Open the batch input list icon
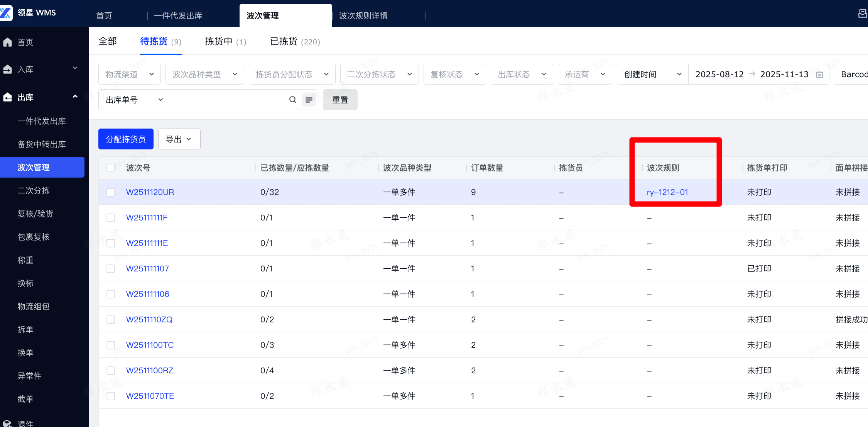This screenshot has width=868, height=427. (309, 100)
